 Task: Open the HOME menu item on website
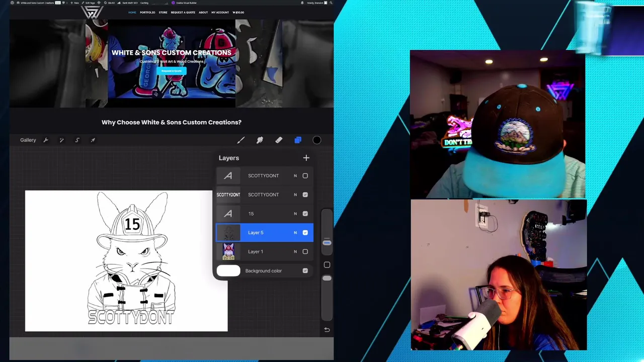tap(132, 13)
